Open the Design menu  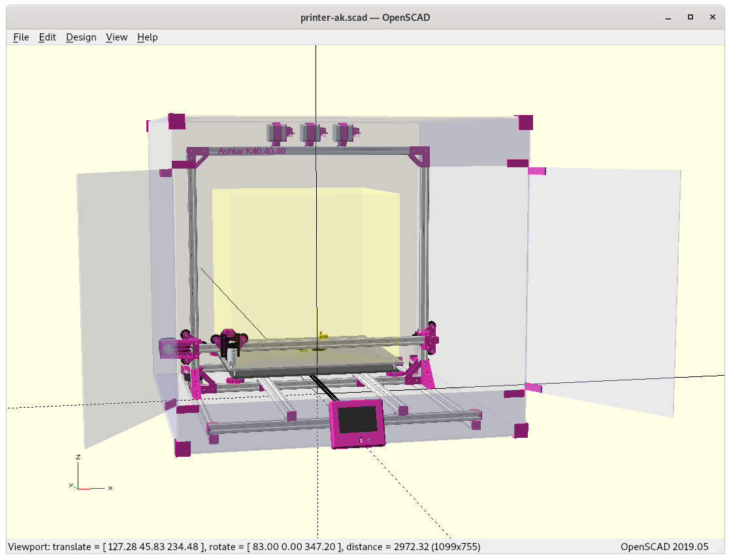point(81,37)
